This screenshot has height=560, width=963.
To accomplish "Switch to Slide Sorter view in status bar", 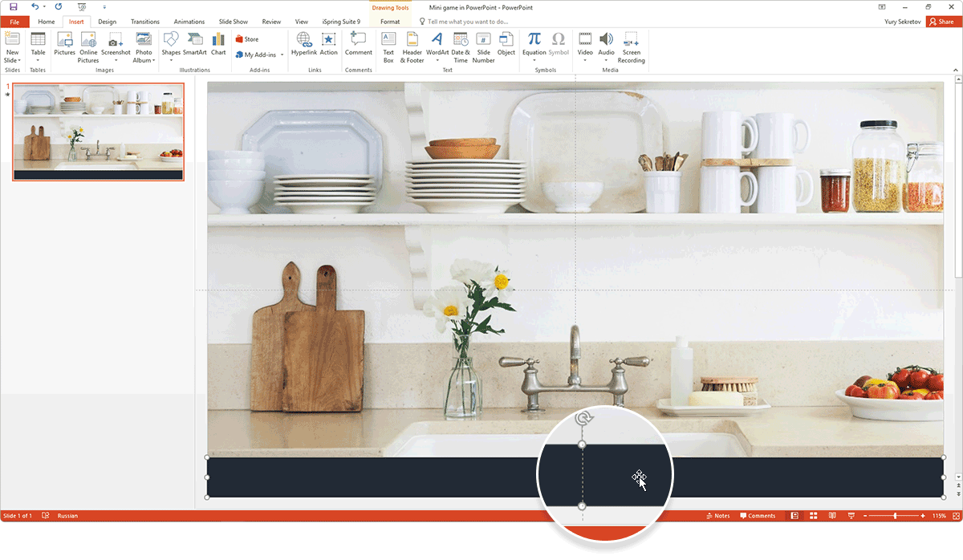I will pyautogui.click(x=813, y=516).
